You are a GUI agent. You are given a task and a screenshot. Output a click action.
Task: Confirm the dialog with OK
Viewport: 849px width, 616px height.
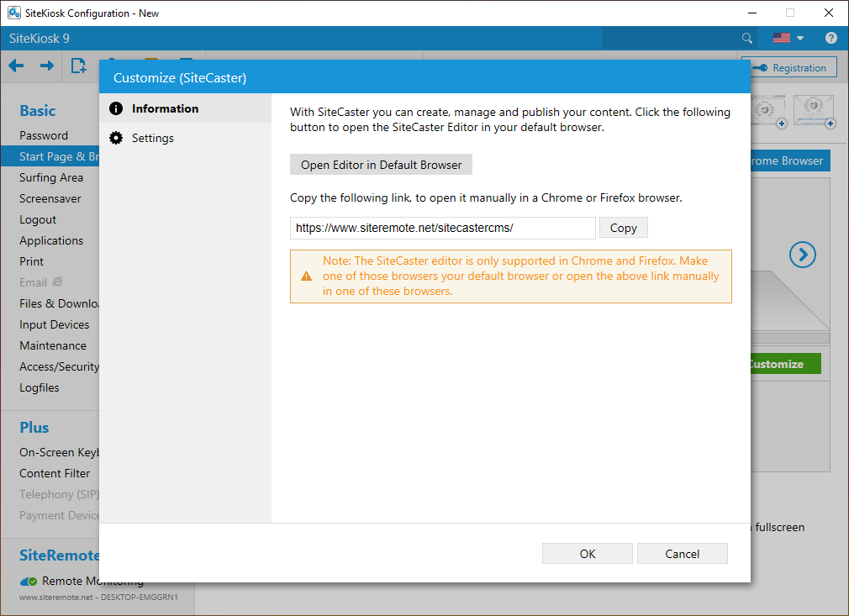tap(587, 553)
